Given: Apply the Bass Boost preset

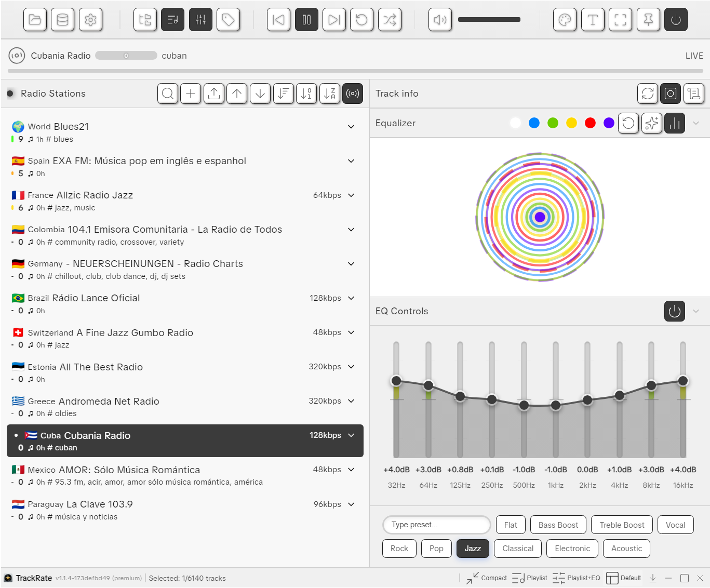Looking at the screenshot, I should [558, 525].
